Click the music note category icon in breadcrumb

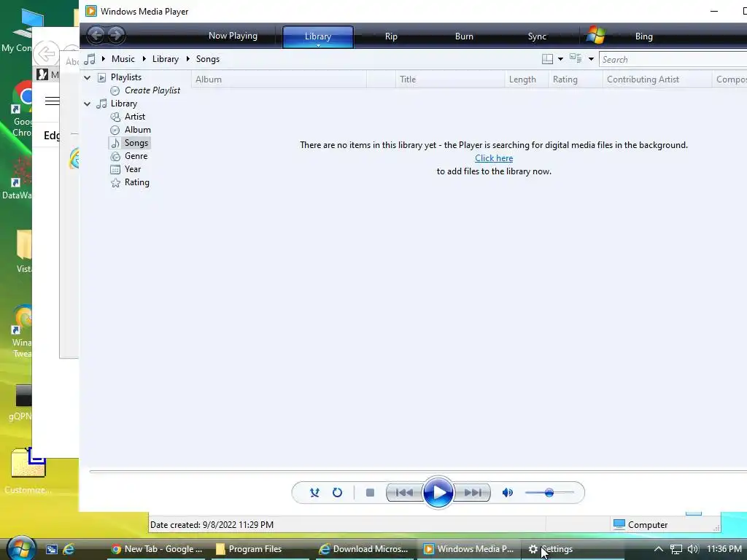90,59
